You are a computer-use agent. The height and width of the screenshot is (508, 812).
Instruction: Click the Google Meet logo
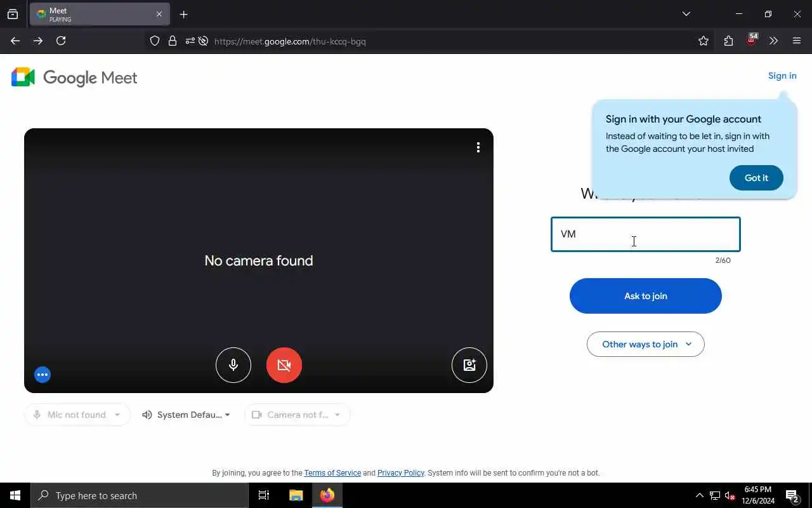coord(74,77)
